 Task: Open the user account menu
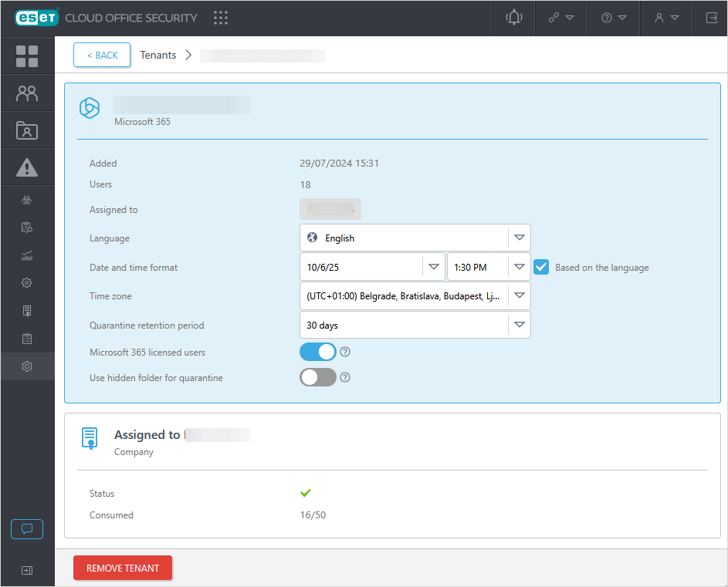[x=666, y=18]
